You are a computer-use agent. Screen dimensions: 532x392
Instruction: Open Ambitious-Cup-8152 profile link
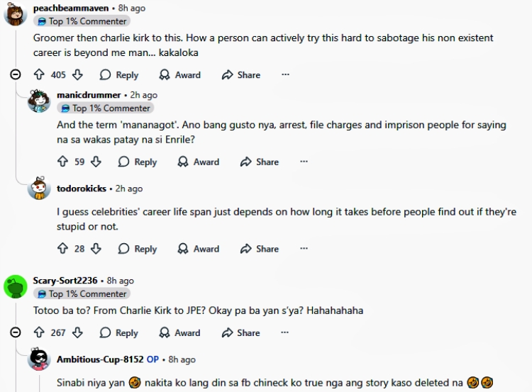100,359
